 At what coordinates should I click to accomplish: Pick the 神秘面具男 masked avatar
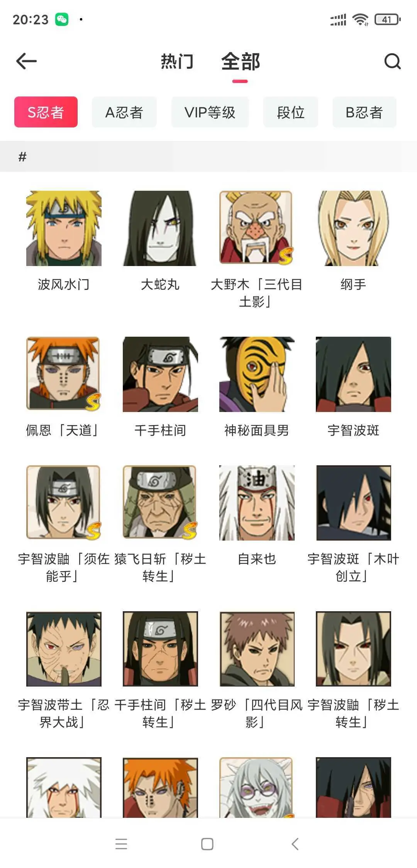pos(257,374)
